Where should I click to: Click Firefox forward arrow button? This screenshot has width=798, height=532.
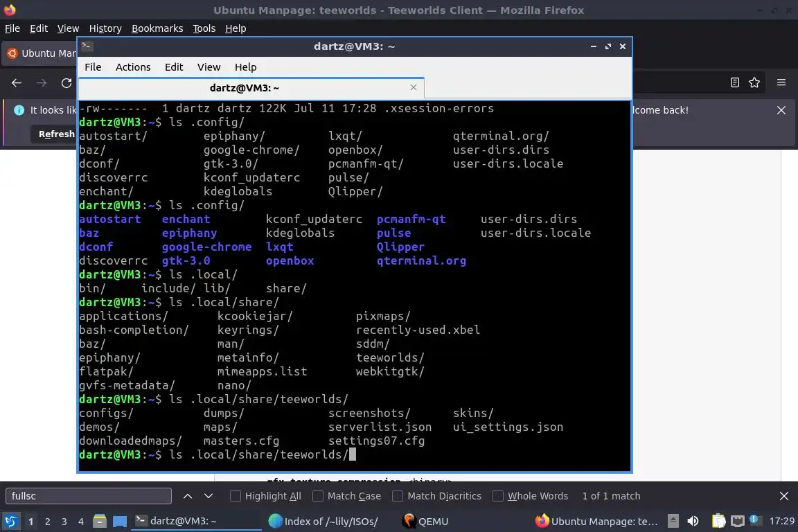click(42, 83)
